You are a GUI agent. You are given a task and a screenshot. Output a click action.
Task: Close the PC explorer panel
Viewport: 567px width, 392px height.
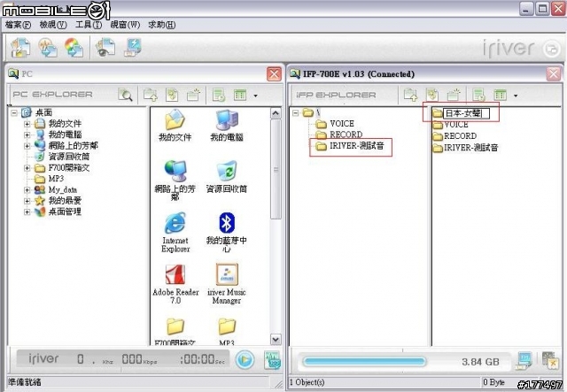[274, 74]
